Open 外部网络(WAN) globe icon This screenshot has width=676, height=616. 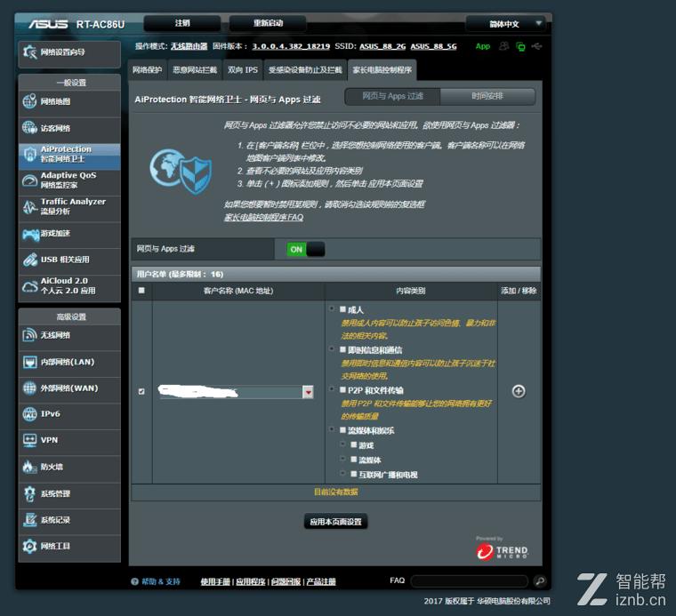(29, 388)
